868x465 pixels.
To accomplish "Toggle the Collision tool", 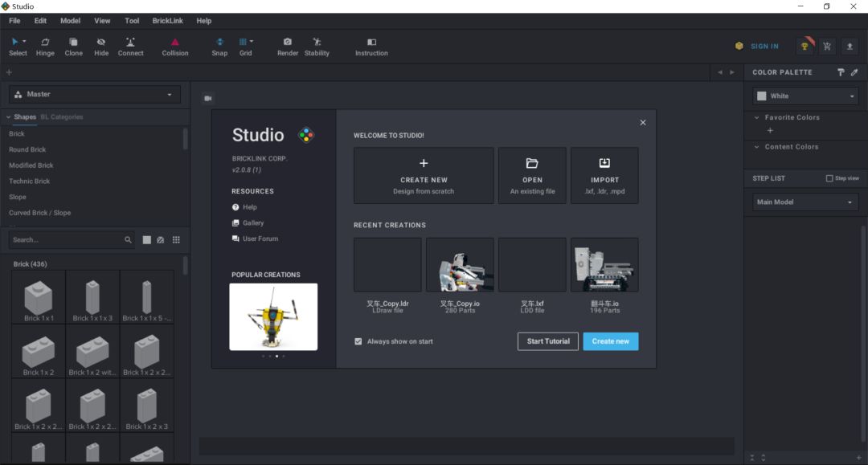I will point(175,47).
